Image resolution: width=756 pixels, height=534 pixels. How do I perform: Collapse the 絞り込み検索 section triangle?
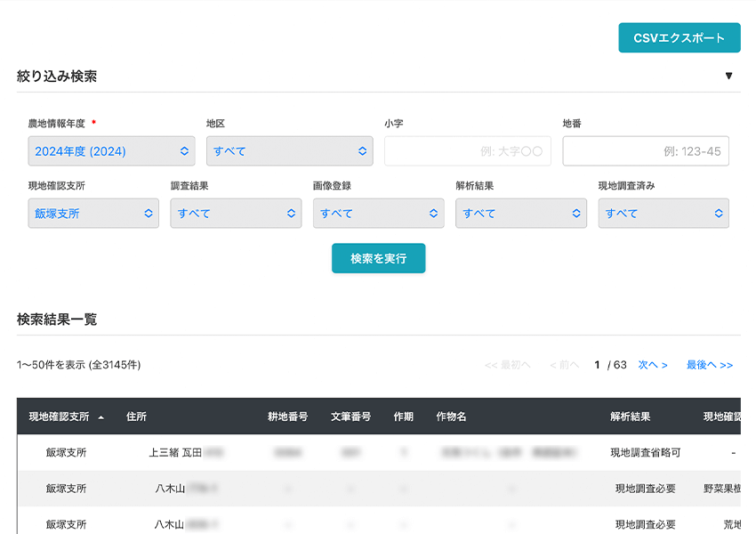pos(728,76)
